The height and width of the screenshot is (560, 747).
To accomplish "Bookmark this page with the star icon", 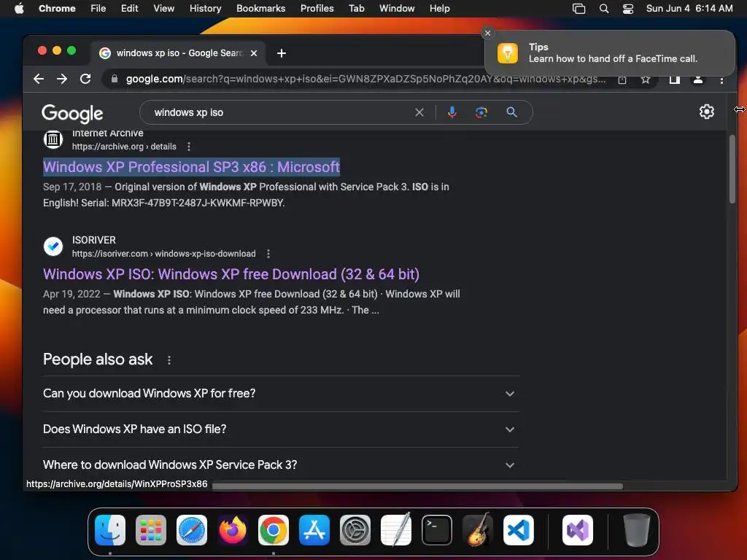I will (x=646, y=79).
